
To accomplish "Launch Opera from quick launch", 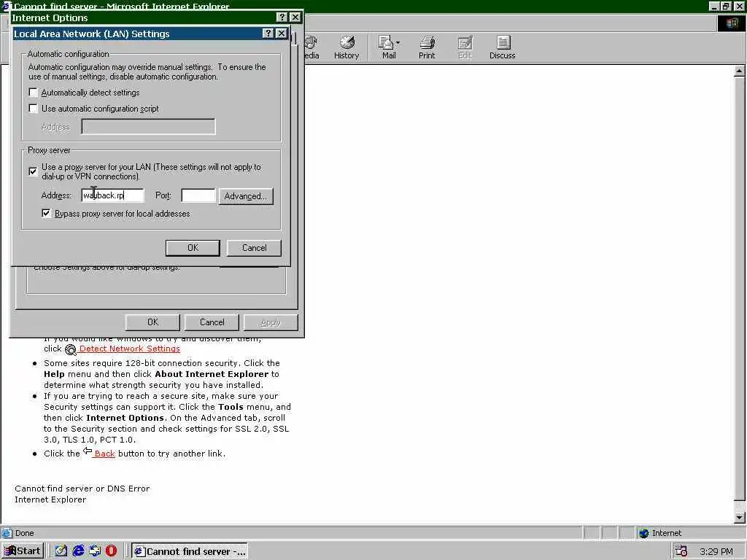I will (x=112, y=551).
